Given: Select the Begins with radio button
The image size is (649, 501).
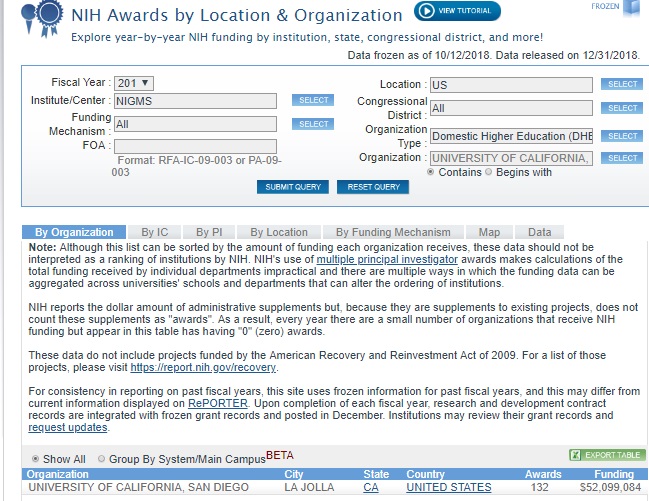Looking at the screenshot, I should pos(488,172).
